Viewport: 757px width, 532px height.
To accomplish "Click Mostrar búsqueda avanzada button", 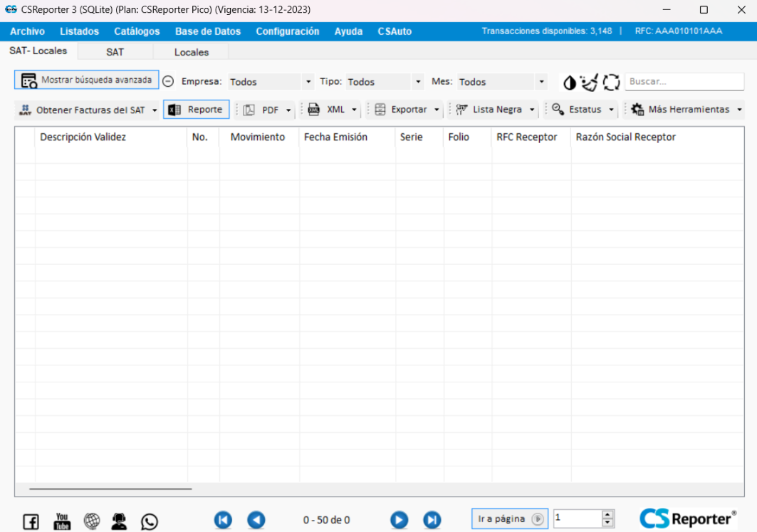I will coord(86,80).
